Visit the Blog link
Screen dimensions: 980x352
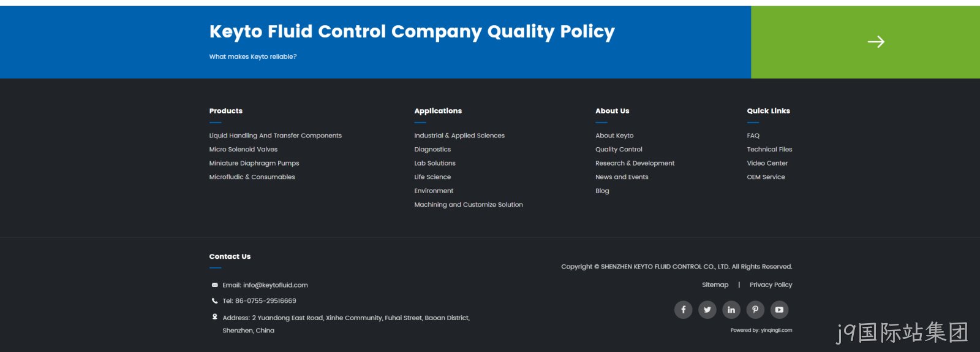602,191
